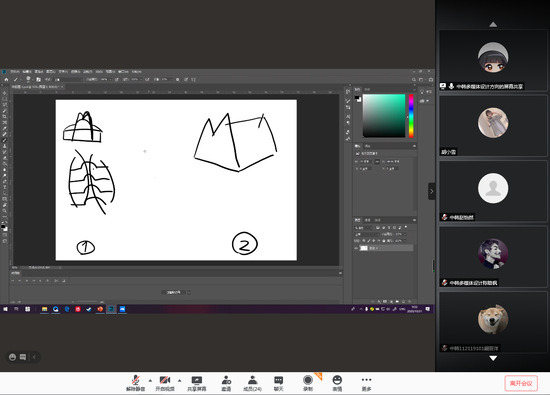550x395 pixels.
Task: Click the floating barrage comment icon
Action: (x=23, y=357)
